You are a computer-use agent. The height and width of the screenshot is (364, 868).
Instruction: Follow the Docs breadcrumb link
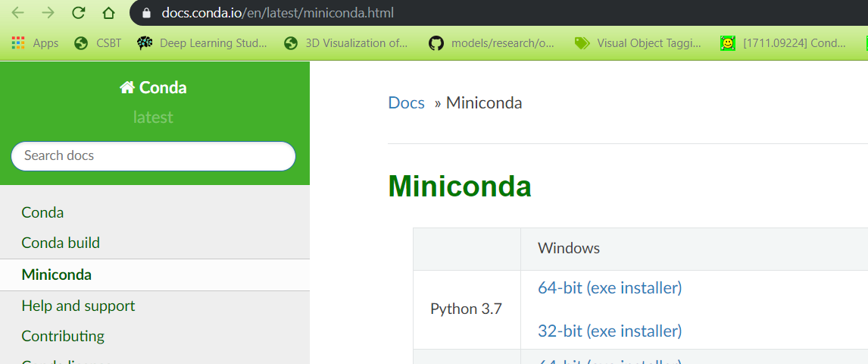(406, 102)
